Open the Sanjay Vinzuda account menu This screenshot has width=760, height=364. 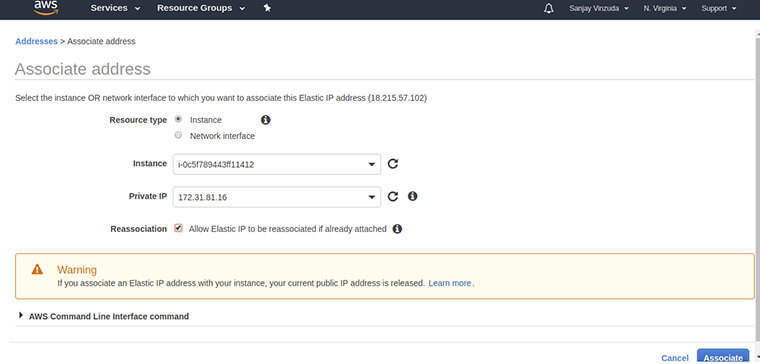tap(599, 9)
